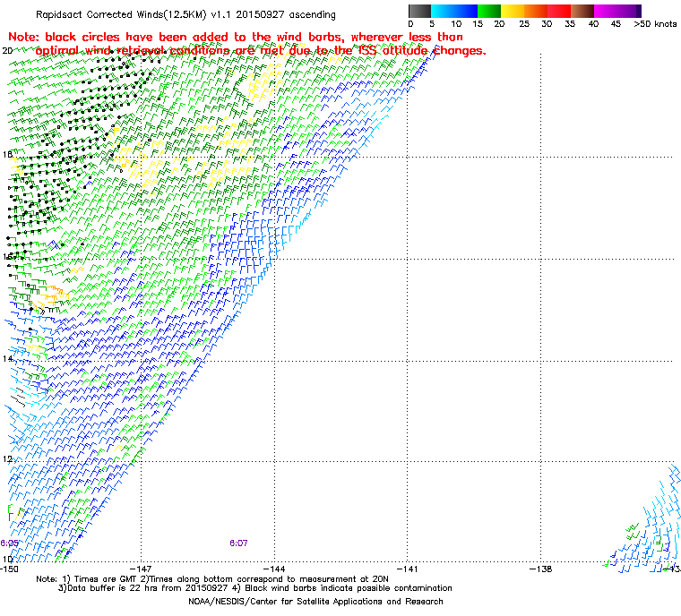Click the latitude label 20
The width and height of the screenshot is (681, 616).
pos(7,51)
